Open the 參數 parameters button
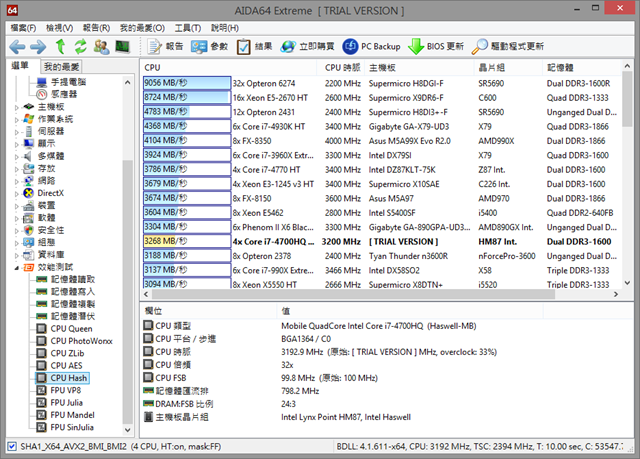The width and height of the screenshot is (640, 459). point(209,47)
